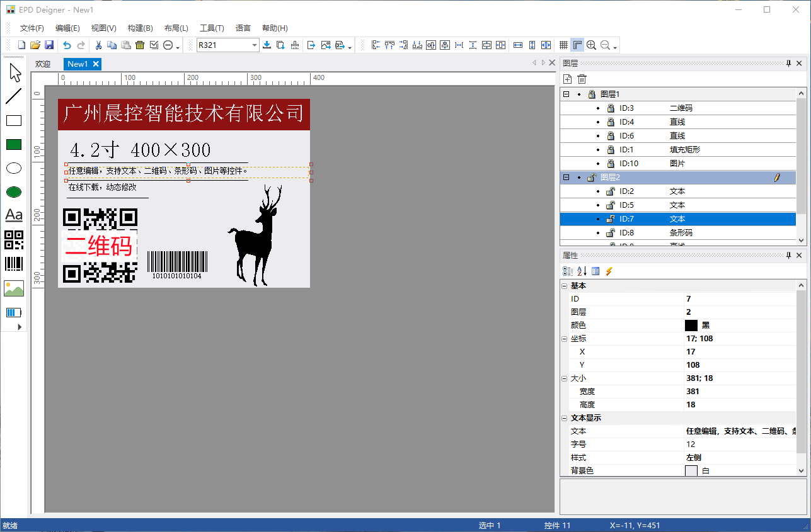Collapse the 图层2 layer tree node
811x532 pixels.
566,178
